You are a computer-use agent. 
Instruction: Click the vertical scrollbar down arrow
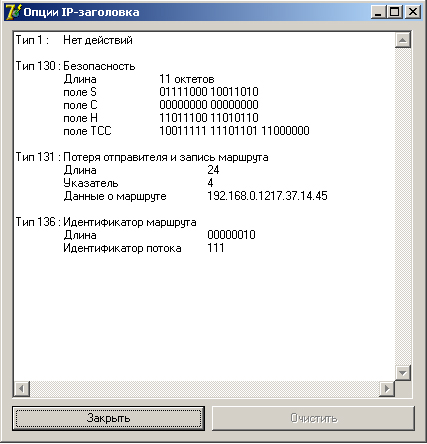tap(403, 373)
